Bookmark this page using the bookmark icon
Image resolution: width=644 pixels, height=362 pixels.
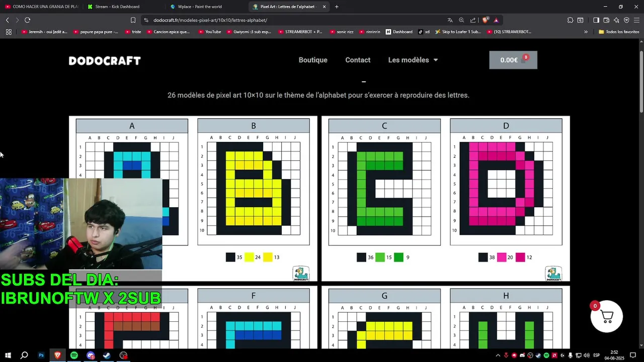coord(133,20)
